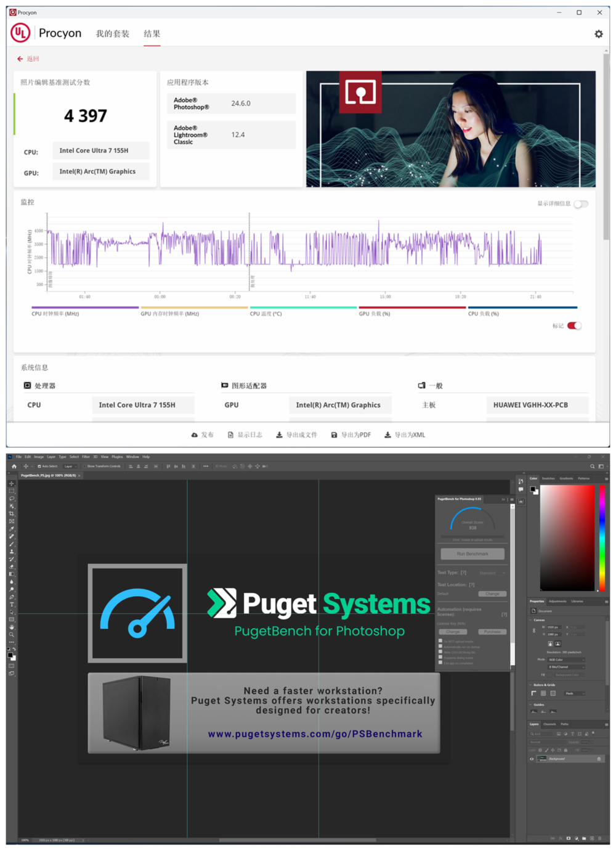Image resolution: width=616 pixels, height=850 pixels.
Task: Open the Comments panel icon
Action: tap(521, 489)
